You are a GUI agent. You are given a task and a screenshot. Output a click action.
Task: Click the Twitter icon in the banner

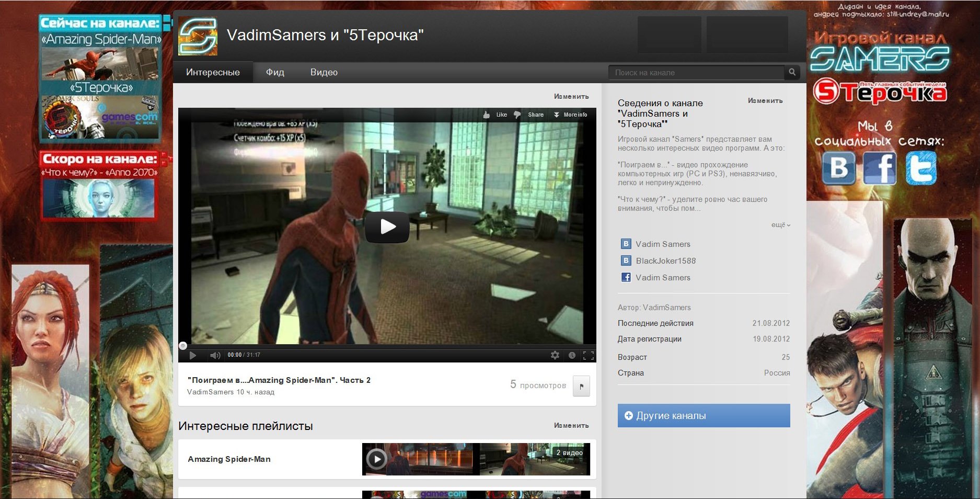921,167
